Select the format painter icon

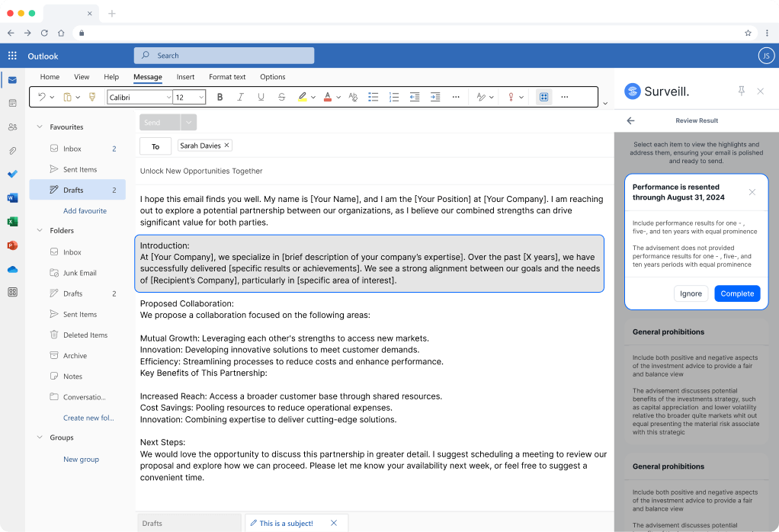click(x=92, y=97)
